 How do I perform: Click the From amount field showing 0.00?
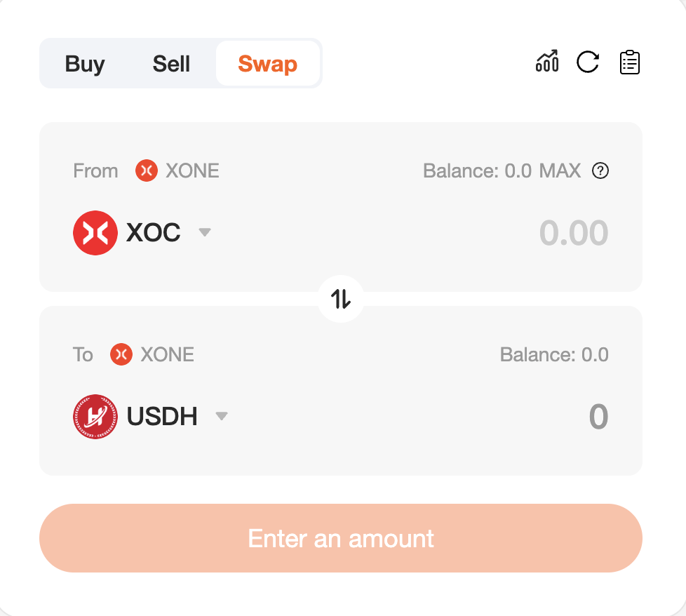(574, 233)
